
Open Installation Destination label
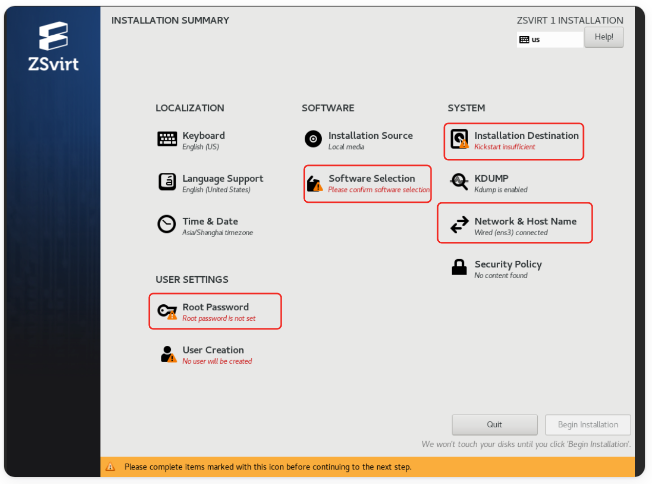526,136
